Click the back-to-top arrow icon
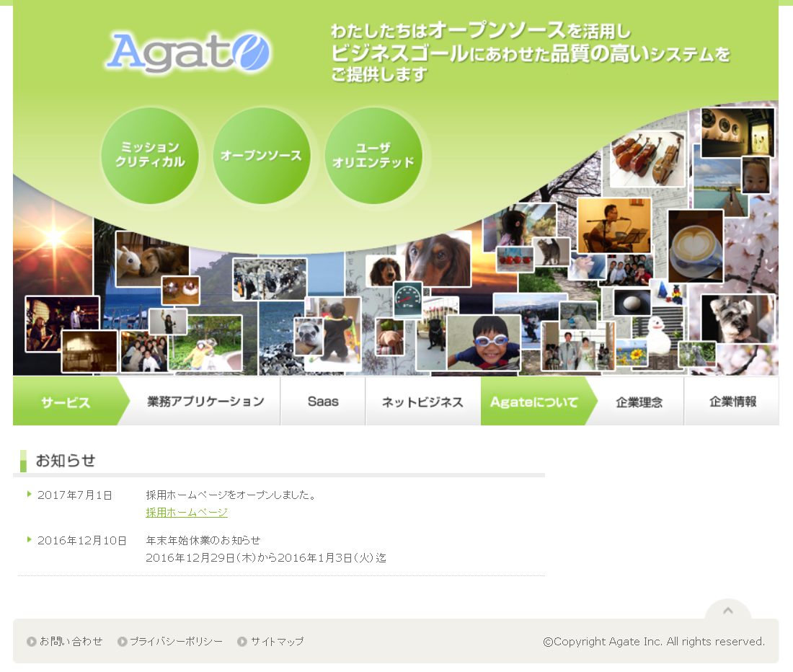The height and width of the screenshot is (672, 793). pos(728,611)
